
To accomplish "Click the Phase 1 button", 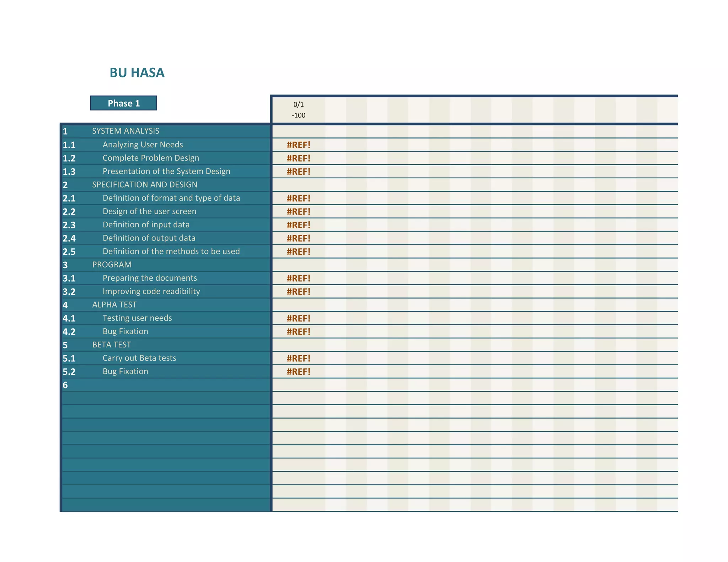I will click(x=123, y=103).
